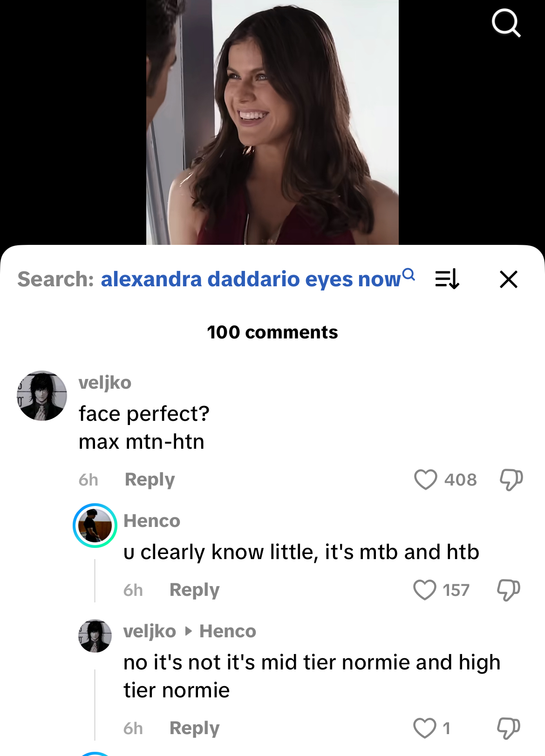Reply to Henco's comment
This screenshot has height=756, width=545.
pyautogui.click(x=194, y=590)
